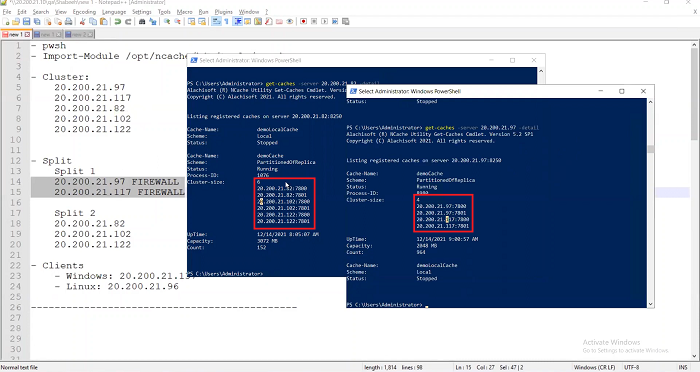Click the Notepad++ vertical scrollbar up arrow
Screen dimensions: 700x372
click(695, 45)
